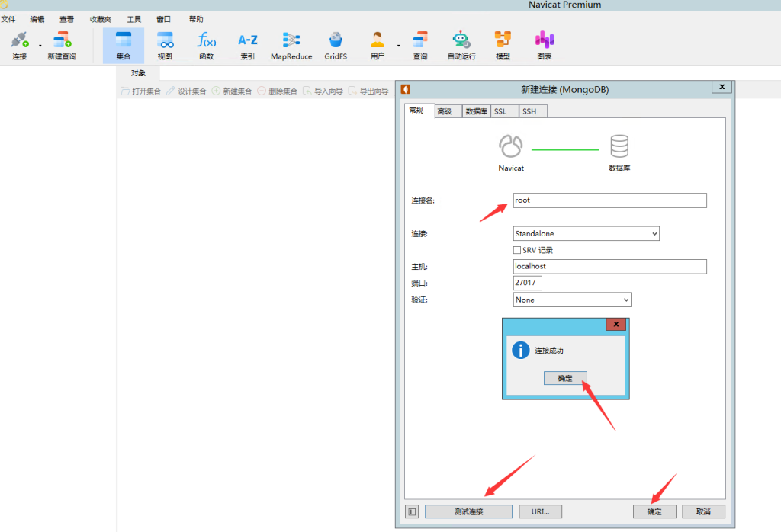
Task: Click the 主机 localhost input field
Action: click(x=609, y=267)
